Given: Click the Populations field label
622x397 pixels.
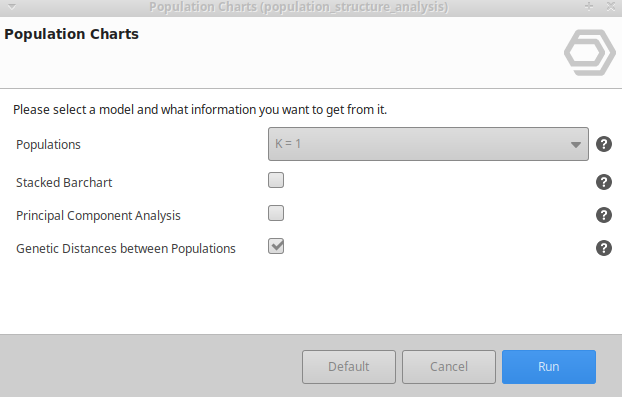Looking at the screenshot, I should [48, 145].
